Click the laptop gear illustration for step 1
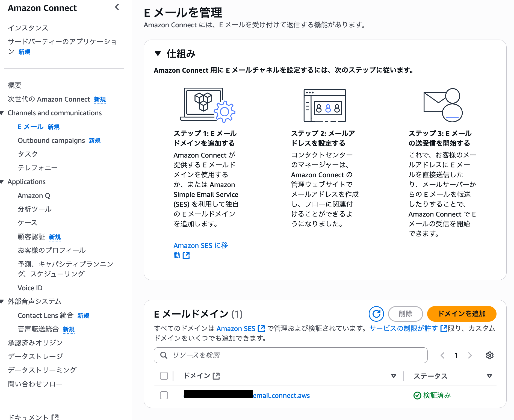514x420 pixels. click(208, 105)
